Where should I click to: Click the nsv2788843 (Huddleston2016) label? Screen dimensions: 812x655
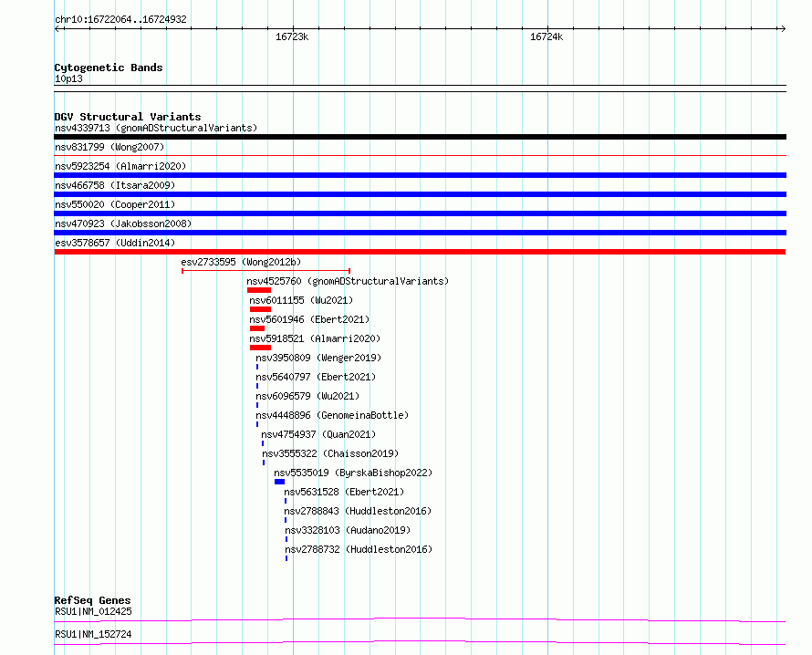(x=358, y=511)
